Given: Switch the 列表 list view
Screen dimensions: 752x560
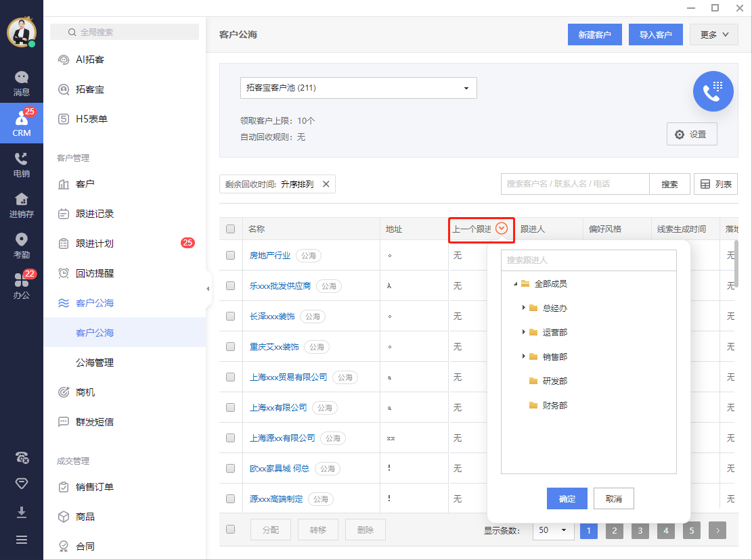Looking at the screenshot, I should [715, 184].
